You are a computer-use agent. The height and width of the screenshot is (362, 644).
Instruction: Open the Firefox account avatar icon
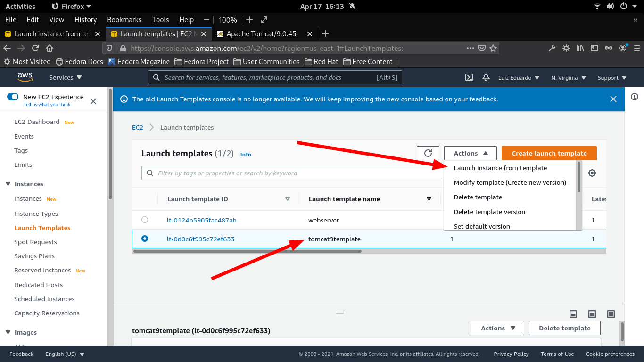623,48
